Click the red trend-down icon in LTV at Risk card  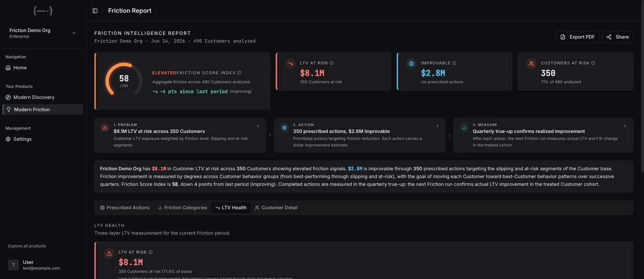coord(290,64)
